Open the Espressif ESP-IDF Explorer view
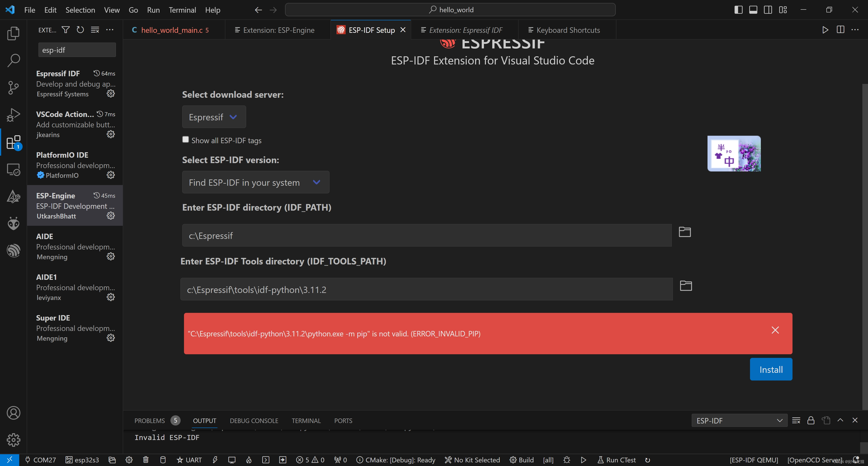Viewport: 868px width, 466px height. pos(14,251)
